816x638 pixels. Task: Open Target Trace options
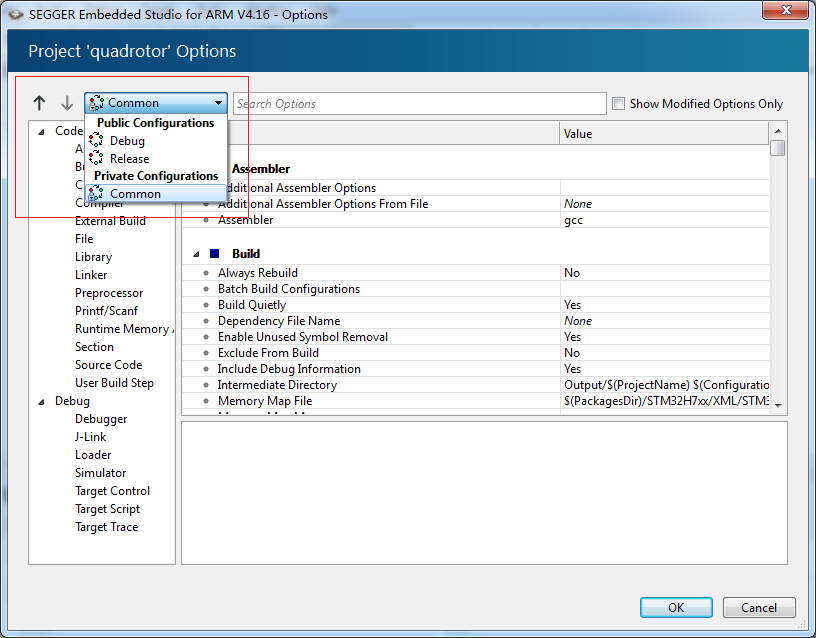(106, 527)
